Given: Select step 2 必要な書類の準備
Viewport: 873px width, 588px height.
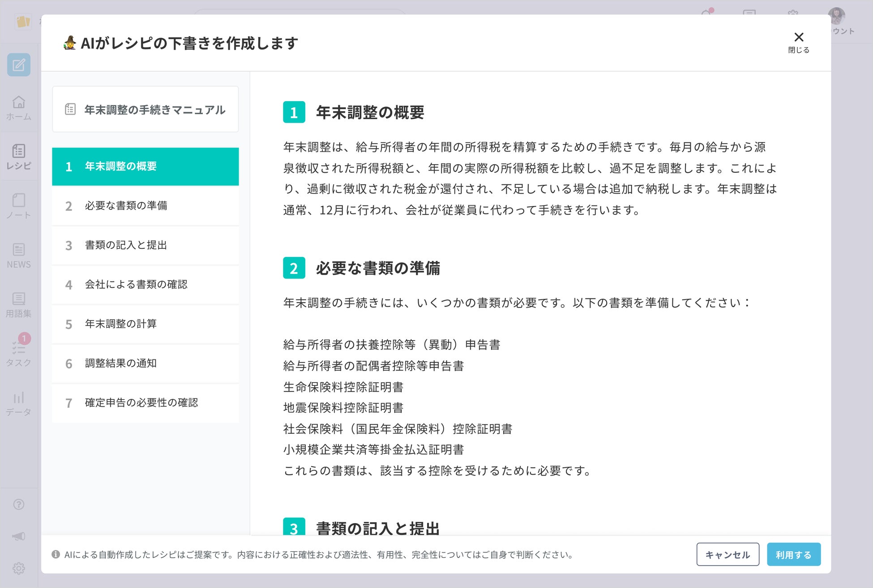Looking at the screenshot, I should pyautogui.click(x=145, y=206).
